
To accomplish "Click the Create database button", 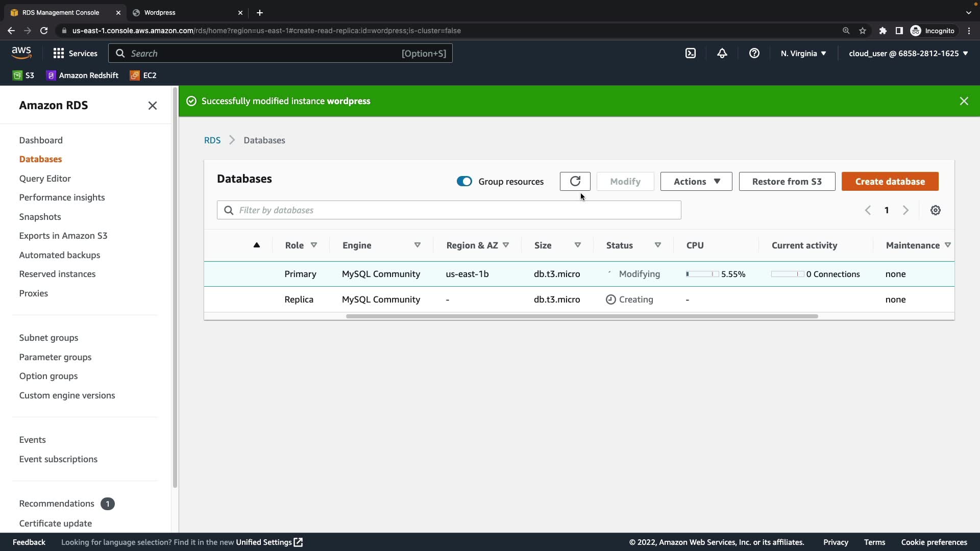I will [890, 182].
